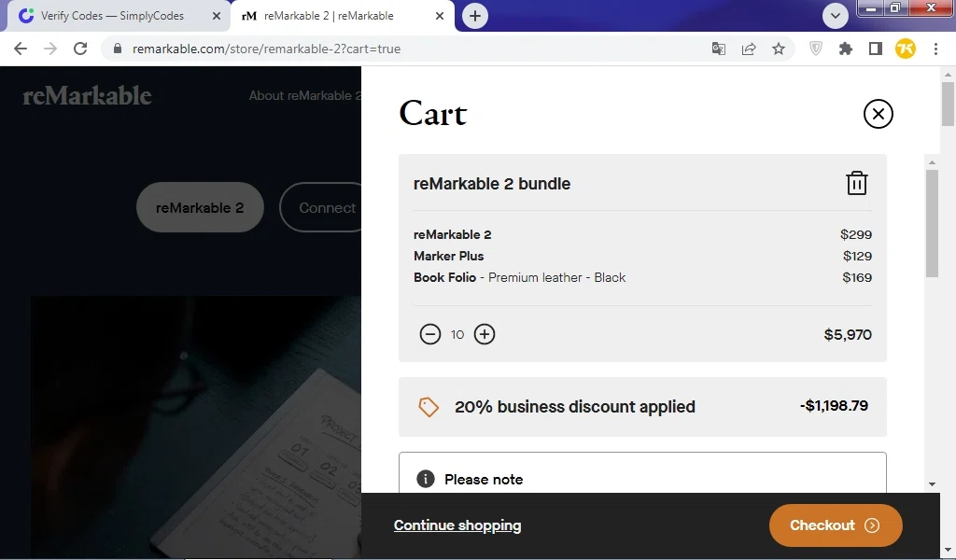Close the Cart panel with the X icon

(x=878, y=113)
